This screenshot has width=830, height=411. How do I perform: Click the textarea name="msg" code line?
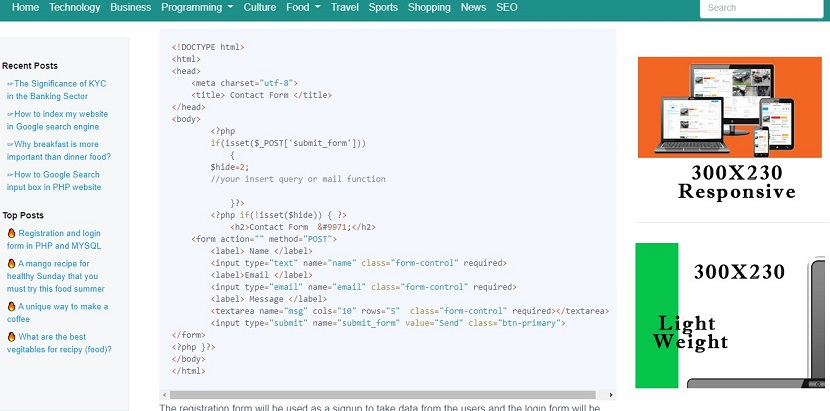pyautogui.click(x=410, y=311)
